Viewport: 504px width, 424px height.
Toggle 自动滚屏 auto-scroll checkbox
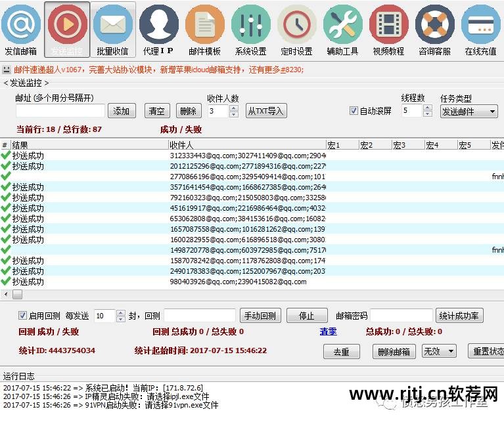pos(354,111)
